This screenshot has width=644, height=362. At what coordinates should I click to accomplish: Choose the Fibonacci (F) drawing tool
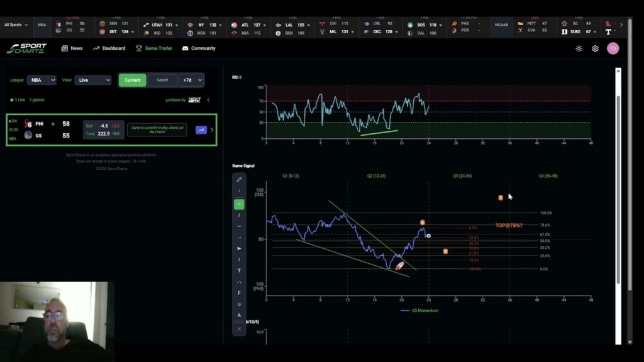point(239,293)
